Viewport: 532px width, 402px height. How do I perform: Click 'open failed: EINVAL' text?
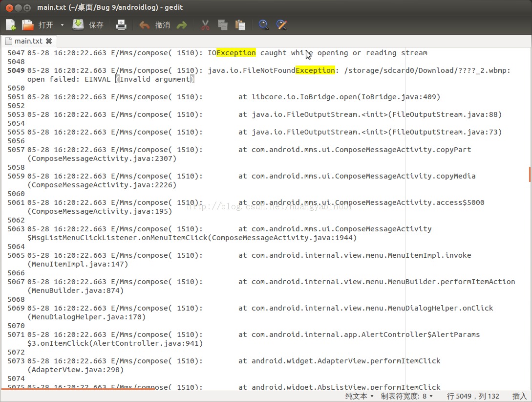69,79
